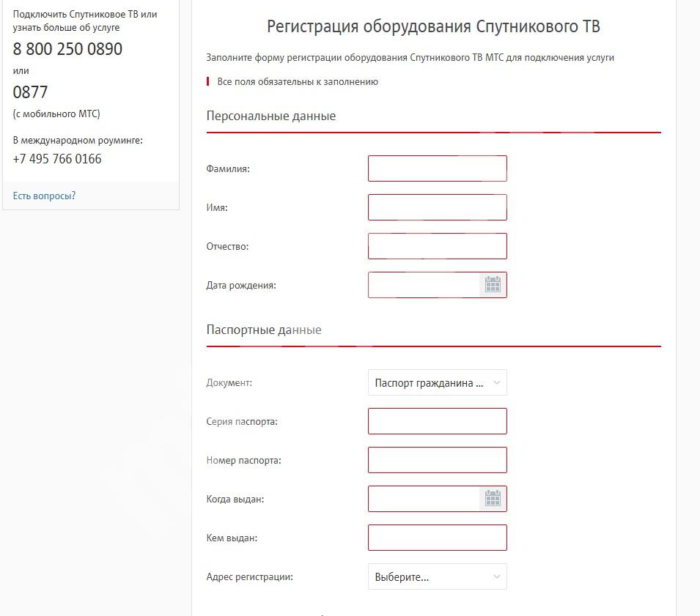700x616 pixels.
Task: Open the Адрес регистрации dropdown
Action: [437, 576]
